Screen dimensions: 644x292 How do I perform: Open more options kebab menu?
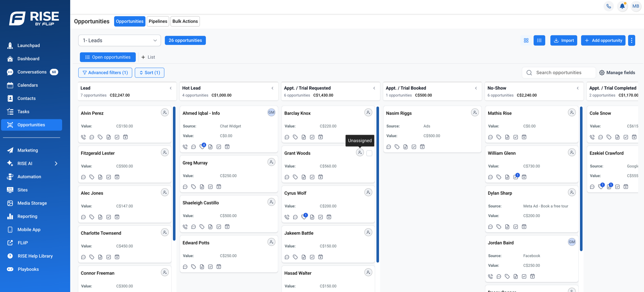(x=631, y=41)
